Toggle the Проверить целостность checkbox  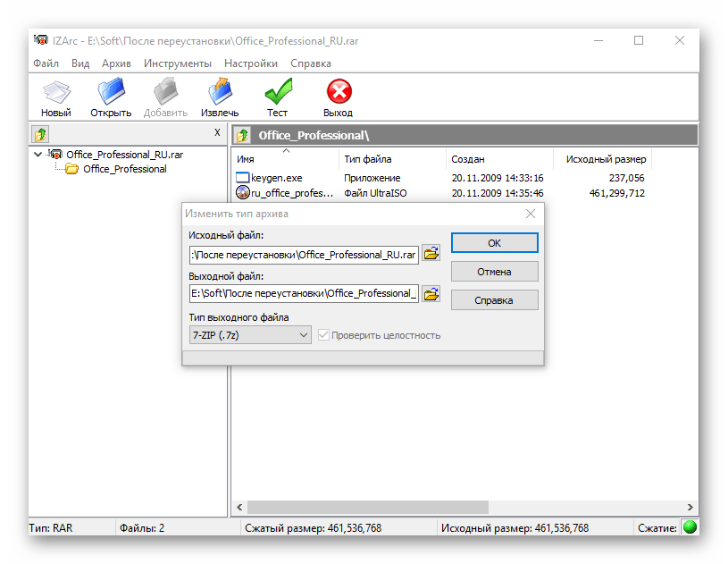click(x=323, y=335)
